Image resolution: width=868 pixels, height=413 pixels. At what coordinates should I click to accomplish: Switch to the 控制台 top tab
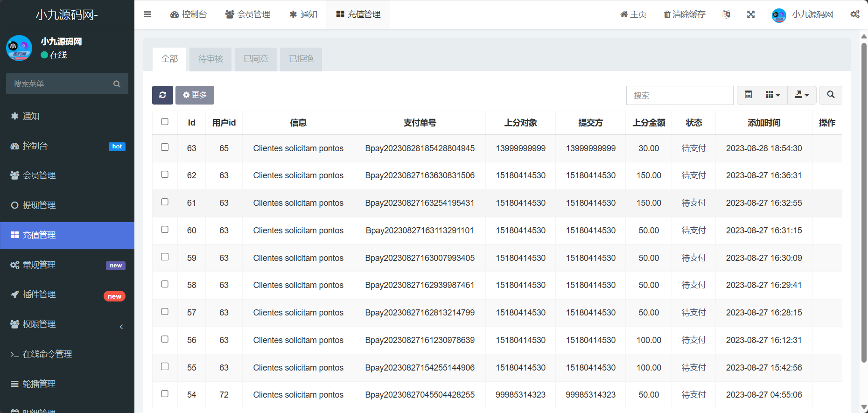[189, 14]
